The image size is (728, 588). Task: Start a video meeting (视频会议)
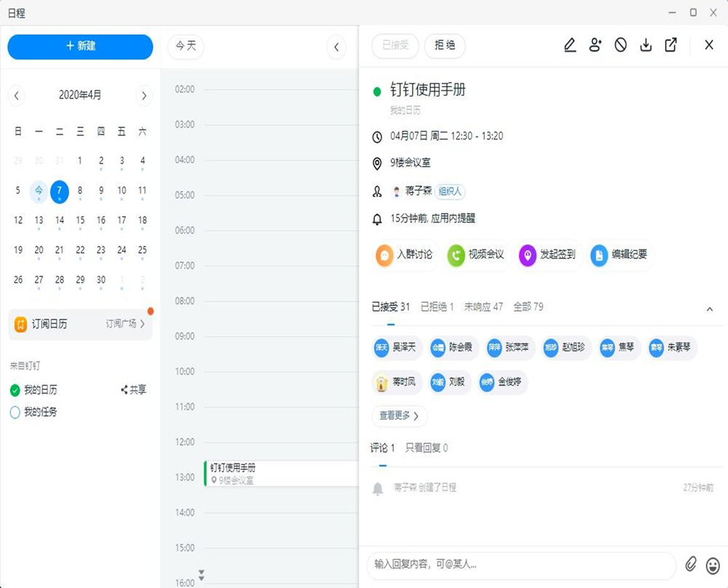tap(476, 255)
